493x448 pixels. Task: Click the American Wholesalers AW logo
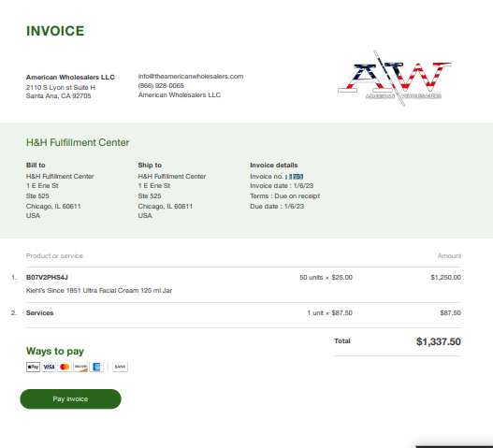click(x=395, y=79)
